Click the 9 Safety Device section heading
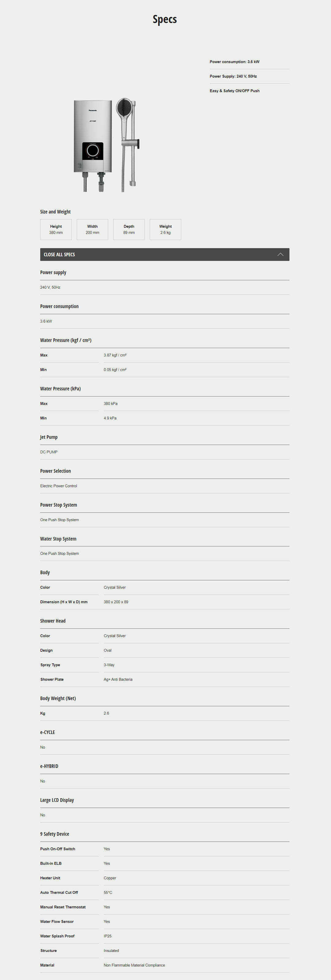This screenshot has height=980, width=331. tap(55, 834)
